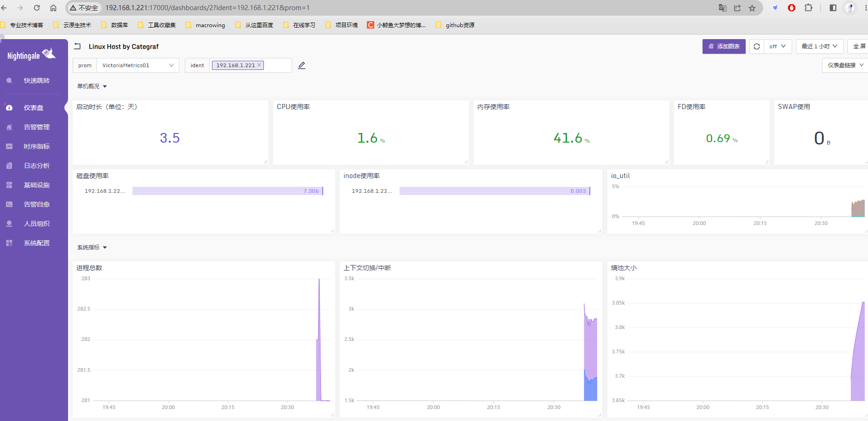Click the browser back arrow
This screenshot has height=421, width=868.
[4, 8]
